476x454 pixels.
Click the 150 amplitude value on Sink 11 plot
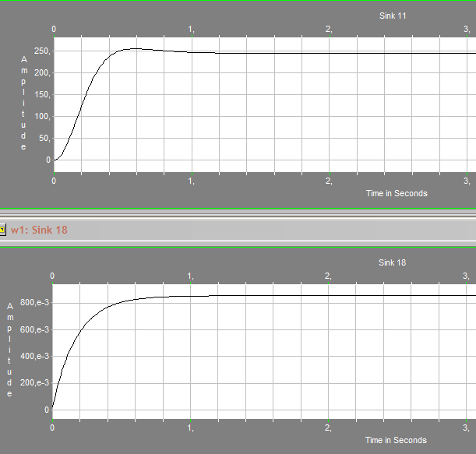tap(42, 95)
